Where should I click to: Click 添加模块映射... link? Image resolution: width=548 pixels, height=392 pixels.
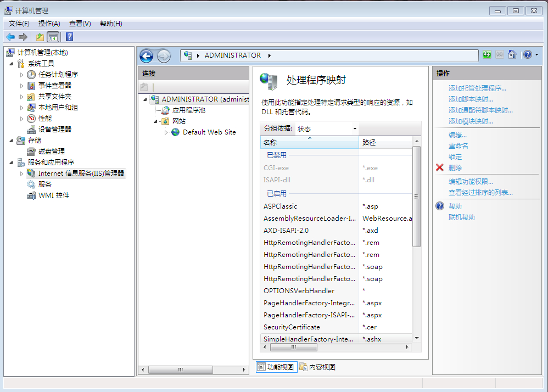[471, 121]
